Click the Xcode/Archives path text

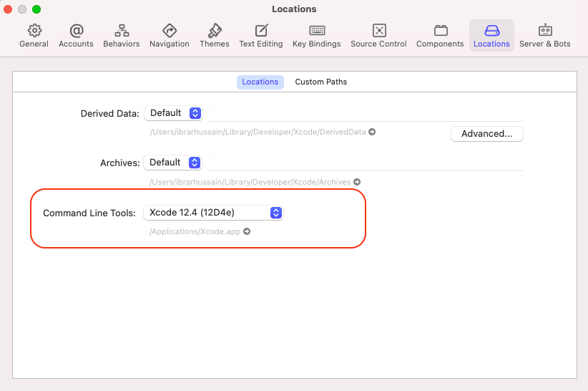[x=250, y=182]
